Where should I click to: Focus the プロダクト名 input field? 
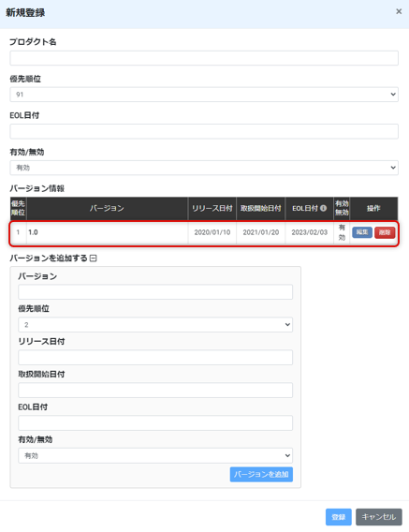click(204, 58)
